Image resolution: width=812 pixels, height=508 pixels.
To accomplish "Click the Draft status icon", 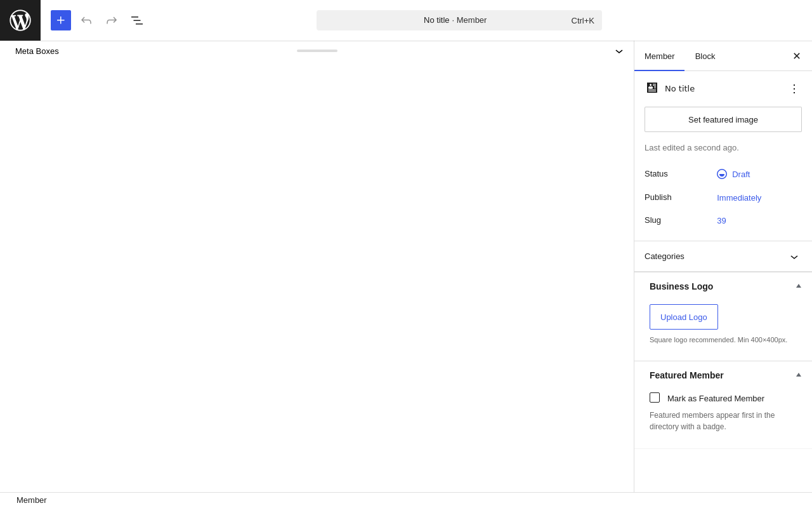I will pyautogui.click(x=722, y=174).
